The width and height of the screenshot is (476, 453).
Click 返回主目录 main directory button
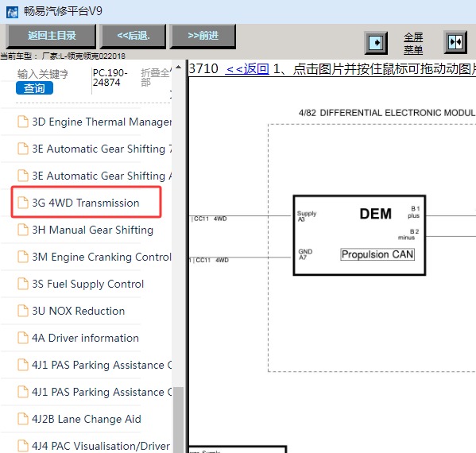tap(52, 36)
